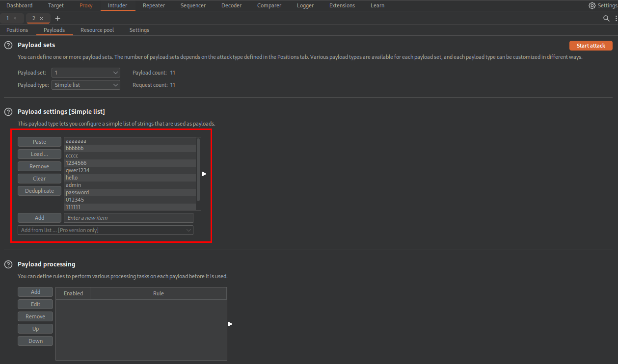Click the Rule column header
618x364 pixels.
point(159,293)
